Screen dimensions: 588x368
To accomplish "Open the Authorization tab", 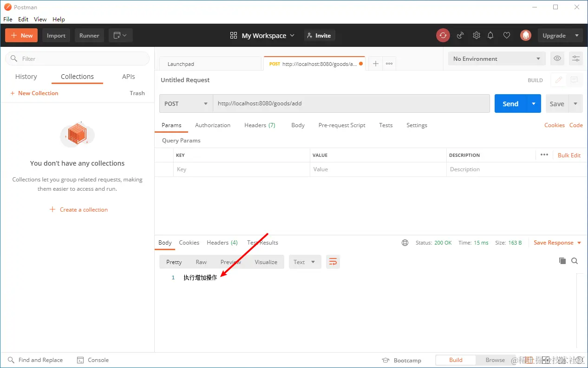I will pos(213,125).
